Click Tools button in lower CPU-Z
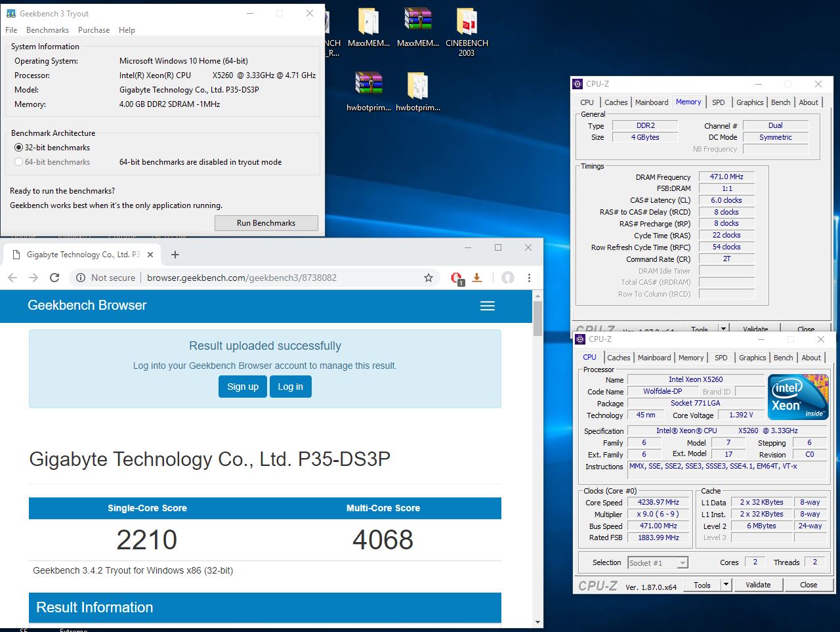 pos(702,585)
